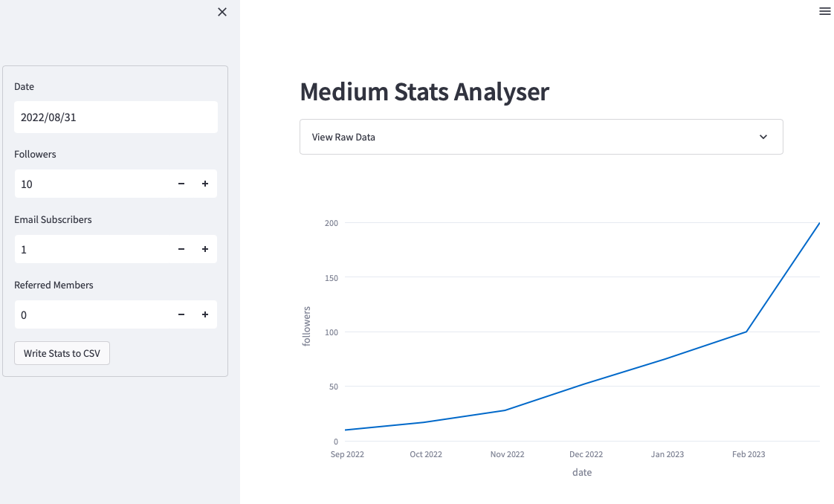The image size is (834, 504).
Task: Increment Email Subscribers value
Action: coord(205,249)
